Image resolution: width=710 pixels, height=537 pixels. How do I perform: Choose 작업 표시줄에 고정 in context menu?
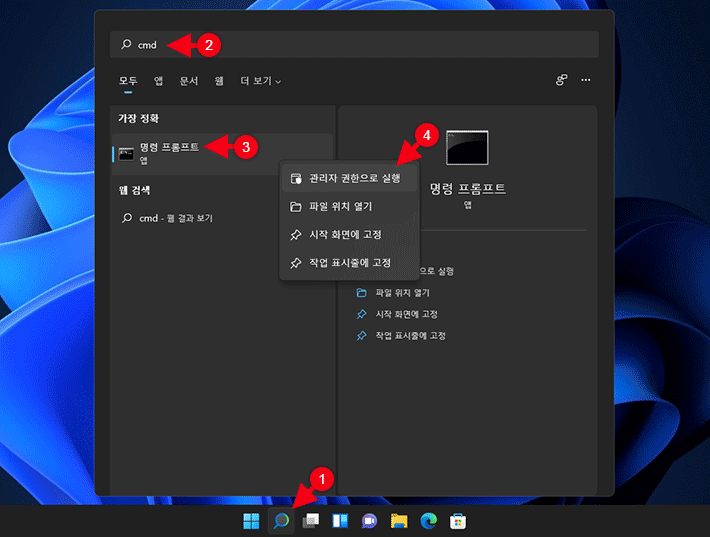tap(349, 263)
